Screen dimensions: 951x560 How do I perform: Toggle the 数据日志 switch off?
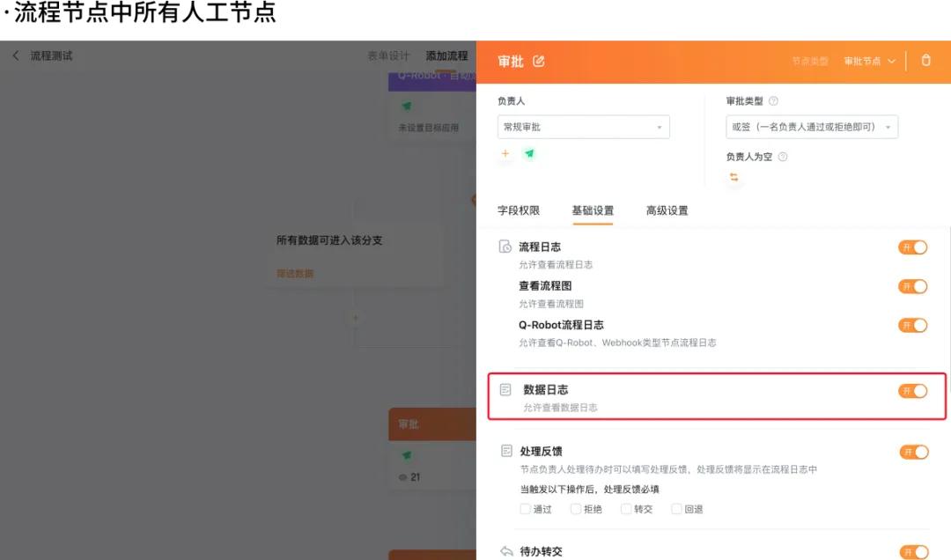(912, 391)
